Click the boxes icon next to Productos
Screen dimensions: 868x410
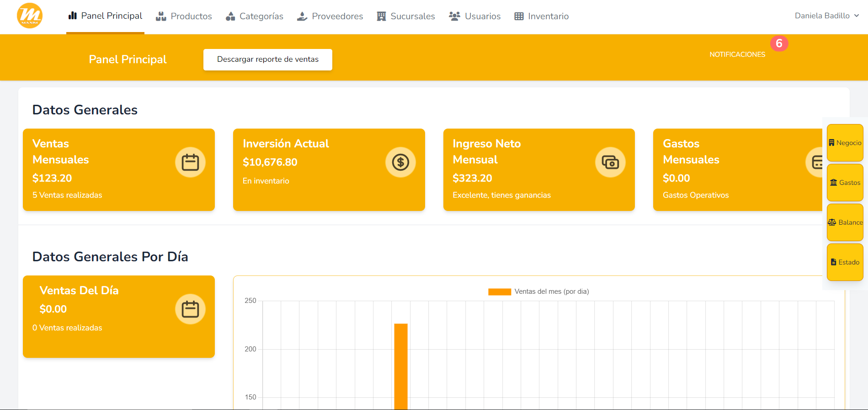(x=161, y=16)
